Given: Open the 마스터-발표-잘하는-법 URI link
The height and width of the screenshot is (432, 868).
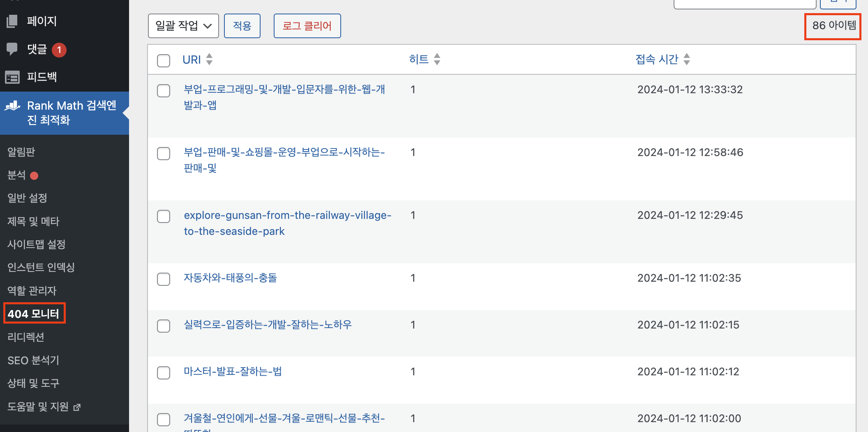Looking at the screenshot, I should coord(233,371).
